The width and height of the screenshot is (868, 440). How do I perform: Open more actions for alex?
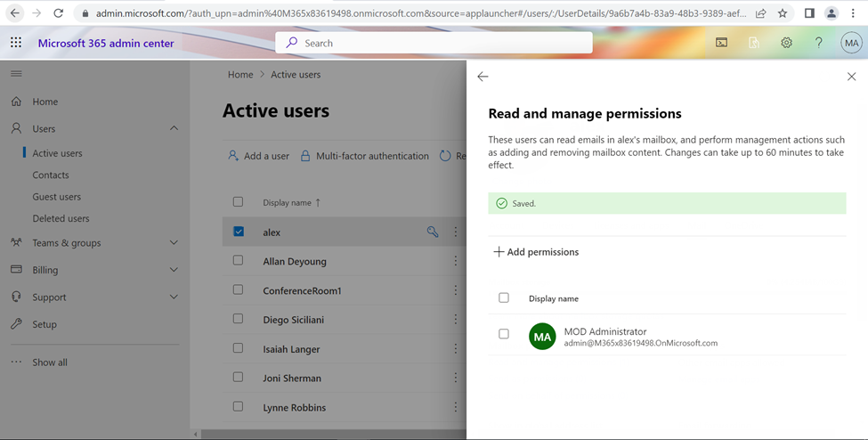[456, 232]
